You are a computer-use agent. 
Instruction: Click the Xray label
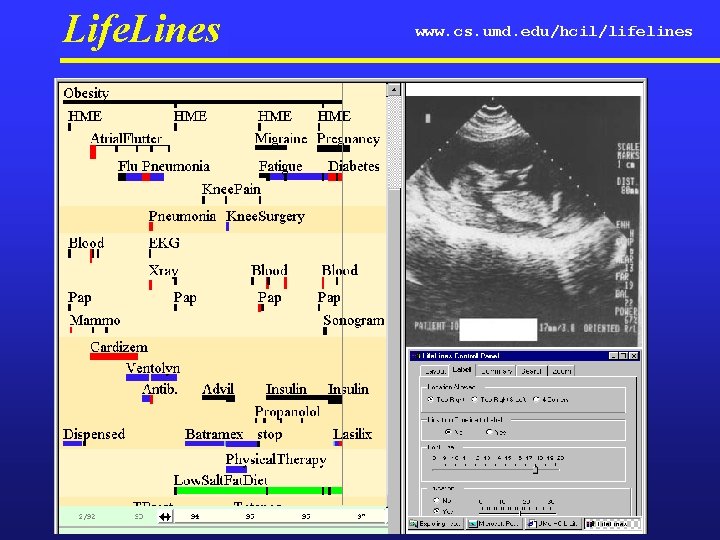(163, 270)
